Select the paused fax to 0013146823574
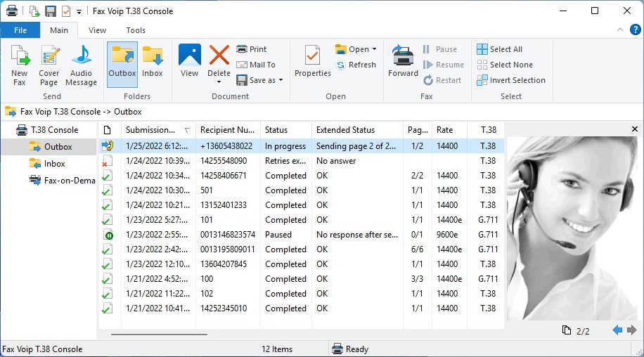 [302, 235]
